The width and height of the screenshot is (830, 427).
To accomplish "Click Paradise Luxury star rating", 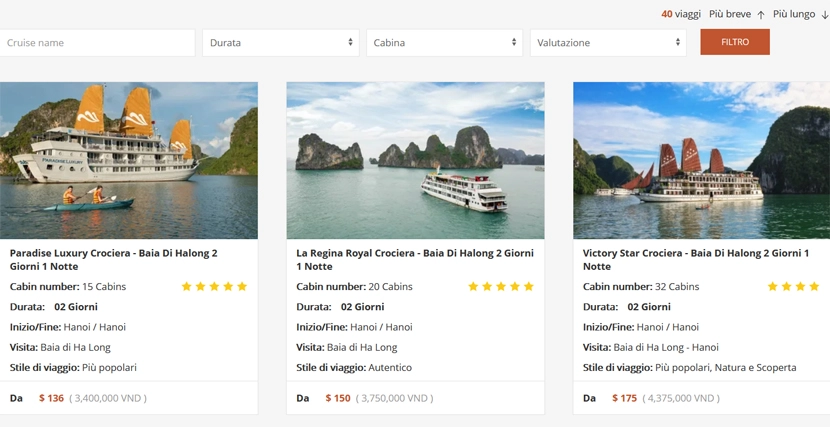I will 214,287.
